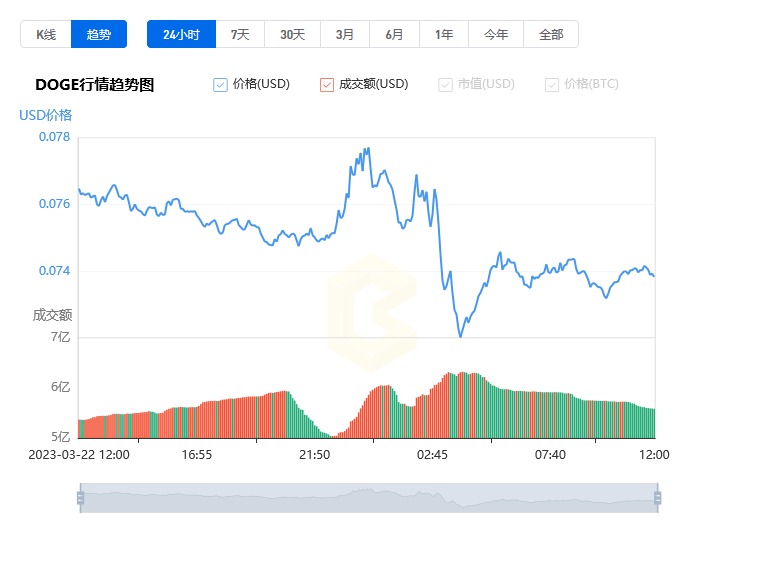Image resolution: width=780 pixels, height=563 pixels.
Task: Click the left handle of range slider
Action: 80,498
